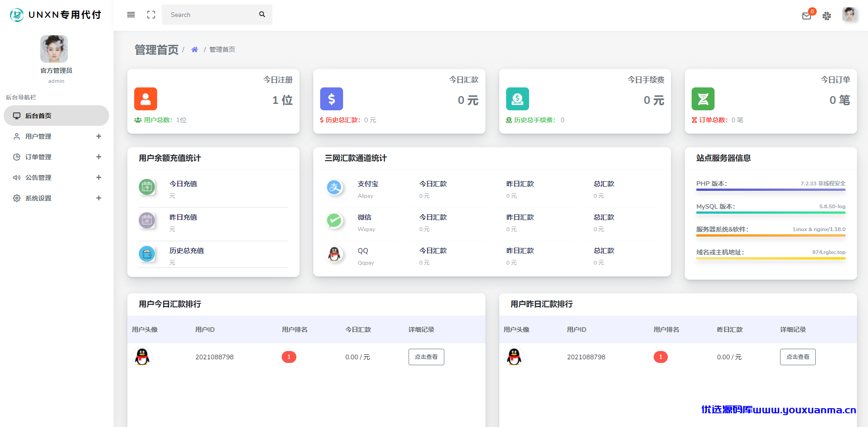Image resolution: width=868 pixels, height=427 pixels.
Task: Click the 5.6.50-log MySQL value
Action: [832, 206]
